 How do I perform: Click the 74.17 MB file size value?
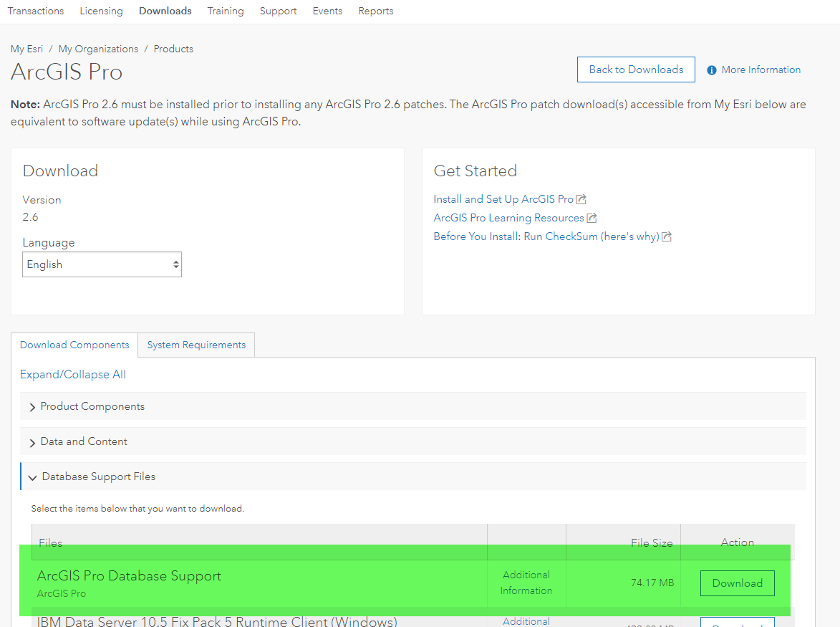652,583
